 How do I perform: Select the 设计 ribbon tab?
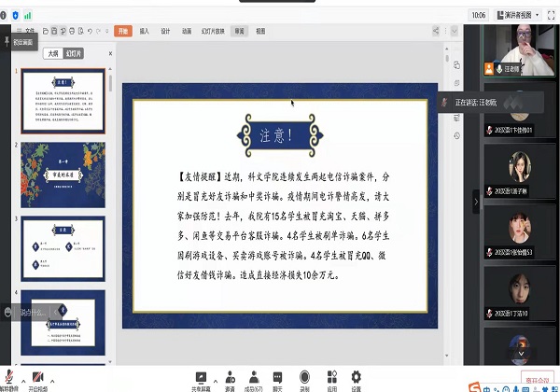(165, 31)
